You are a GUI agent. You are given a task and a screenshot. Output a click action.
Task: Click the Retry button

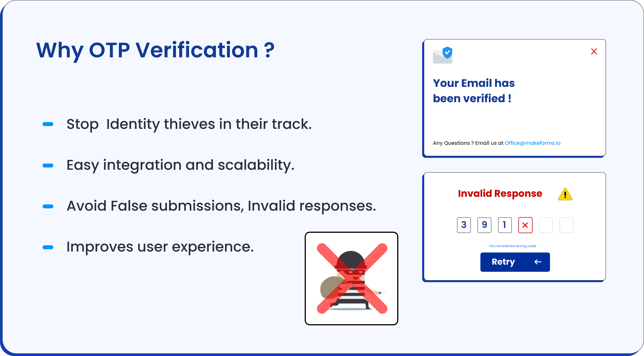point(515,262)
